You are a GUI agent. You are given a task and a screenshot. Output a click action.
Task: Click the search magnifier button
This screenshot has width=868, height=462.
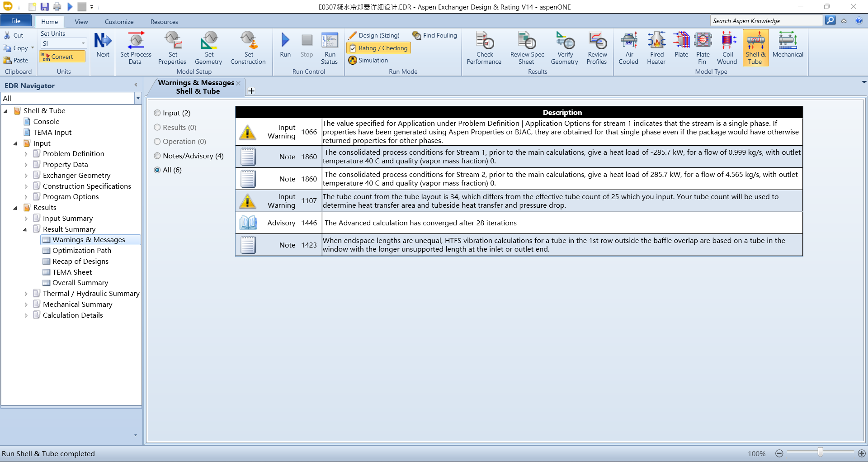(830, 20)
